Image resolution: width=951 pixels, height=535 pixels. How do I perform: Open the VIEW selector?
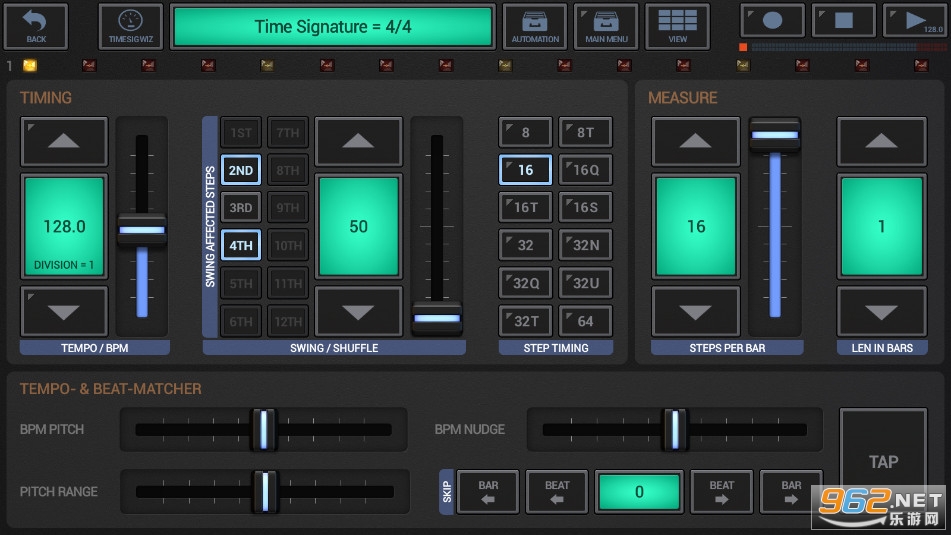677,27
